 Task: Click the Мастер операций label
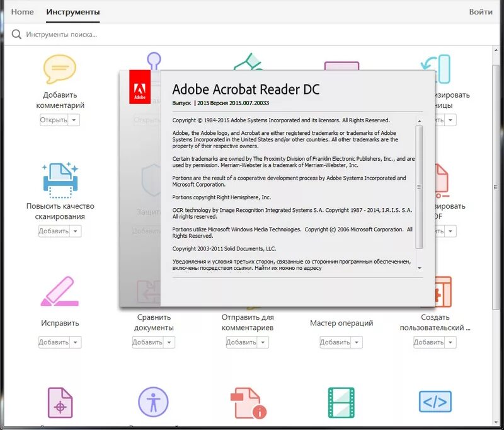[341, 323]
